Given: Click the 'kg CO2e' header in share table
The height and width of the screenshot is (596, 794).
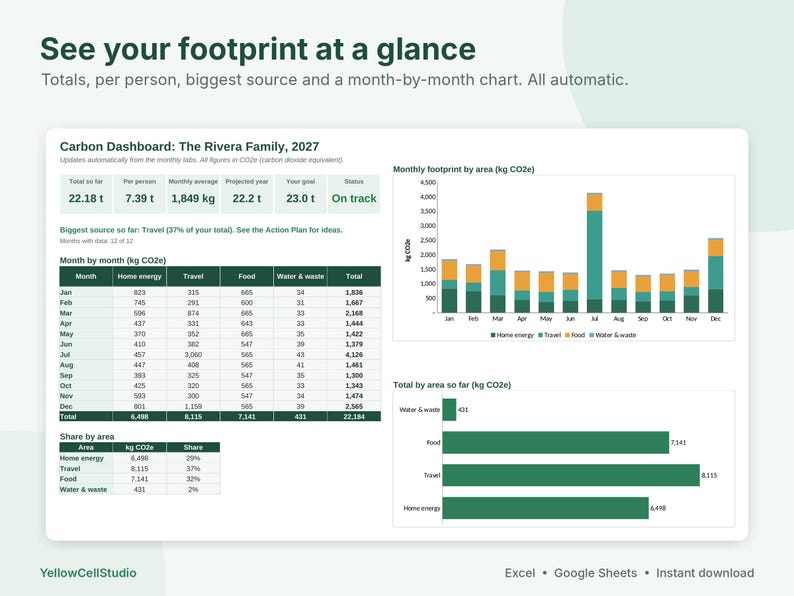Looking at the screenshot, I should click(139, 447).
